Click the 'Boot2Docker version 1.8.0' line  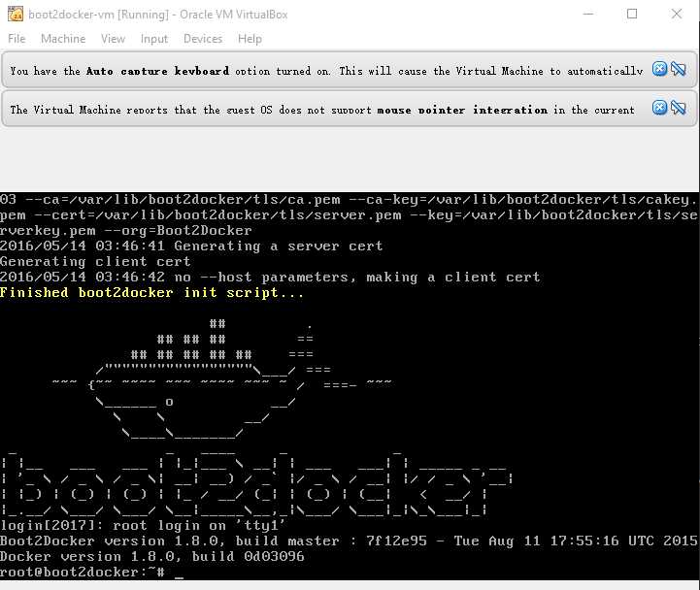tap(349, 541)
